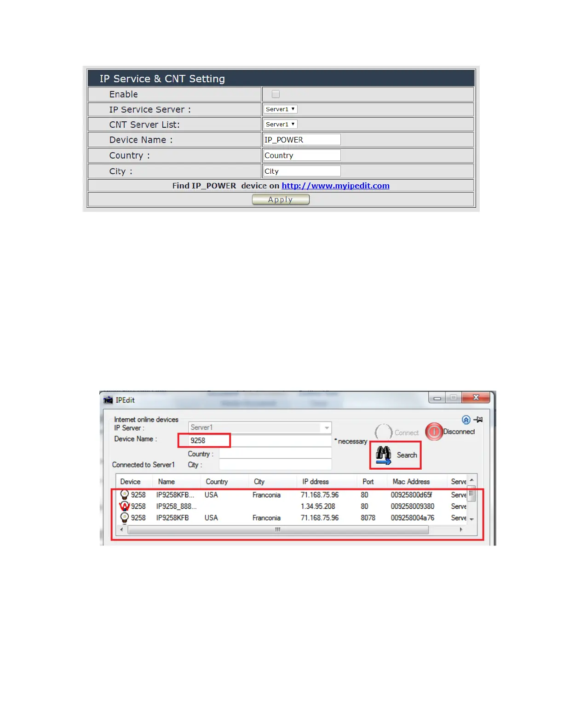This screenshot has width=563, height=728.
Task: Click the IPEdit Country search field
Action: pos(275,454)
